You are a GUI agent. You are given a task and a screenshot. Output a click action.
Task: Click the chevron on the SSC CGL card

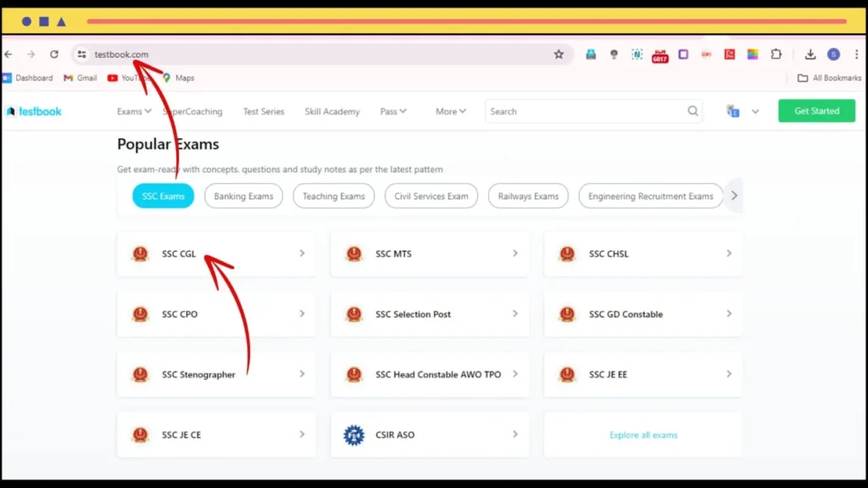pos(303,253)
